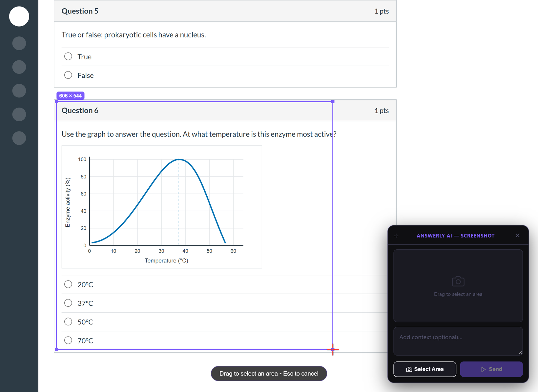Screen dimensions: 538x392
Task: Select True for Question 5
Action: (68, 56)
